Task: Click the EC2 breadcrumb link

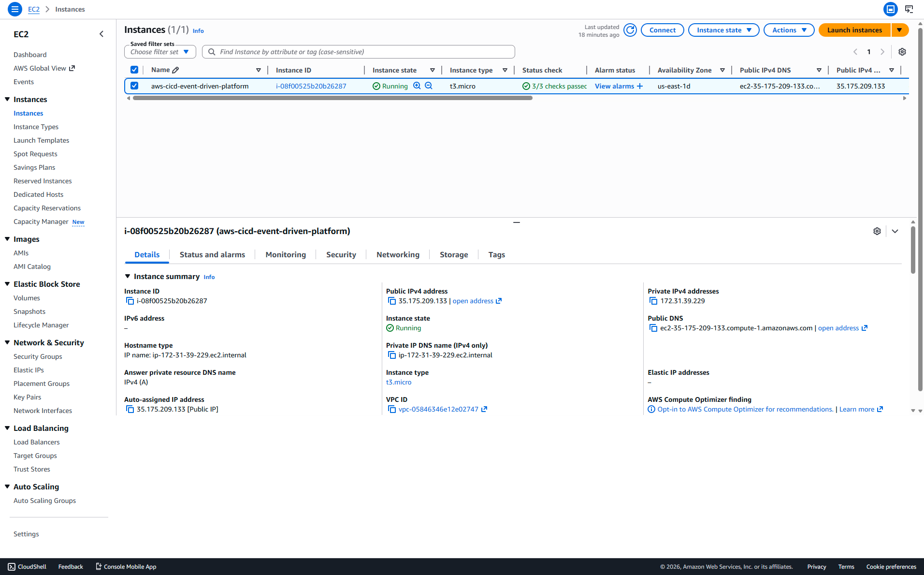Action: pyautogui.click(x=34, y=9)
